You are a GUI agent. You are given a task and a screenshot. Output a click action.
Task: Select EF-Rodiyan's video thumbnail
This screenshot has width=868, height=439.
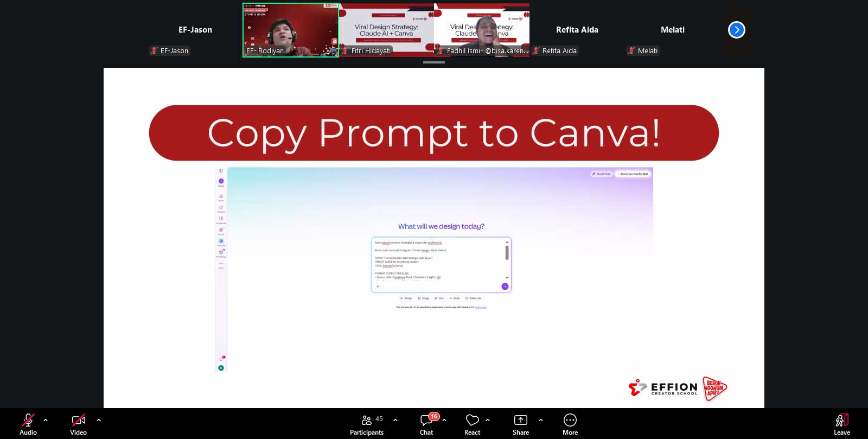291,30
